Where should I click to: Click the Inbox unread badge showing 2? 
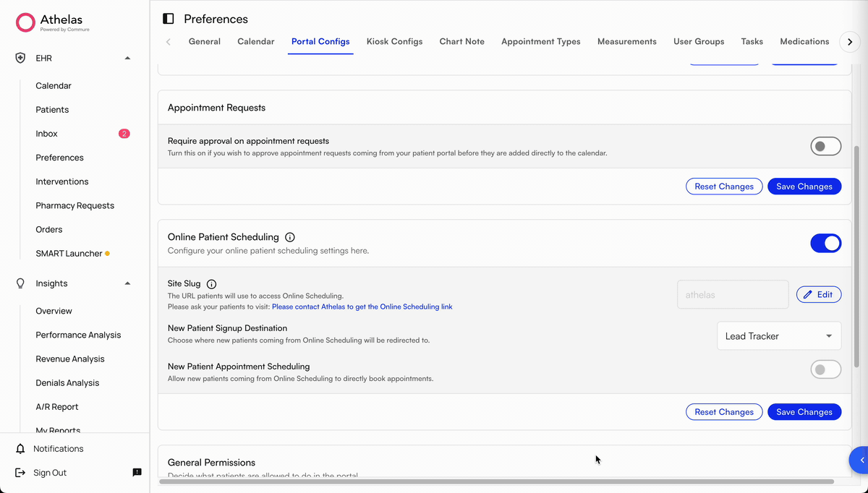(124, 134)
